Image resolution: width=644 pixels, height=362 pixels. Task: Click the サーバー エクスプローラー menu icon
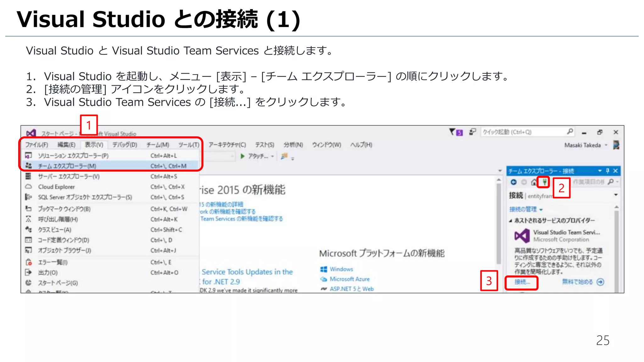[28, 176]
